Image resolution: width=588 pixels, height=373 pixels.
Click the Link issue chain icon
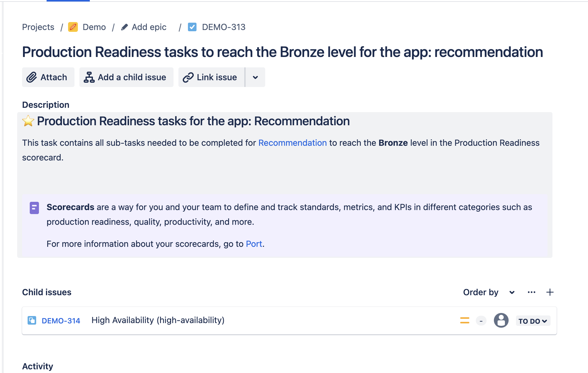(x=188, y=77)
